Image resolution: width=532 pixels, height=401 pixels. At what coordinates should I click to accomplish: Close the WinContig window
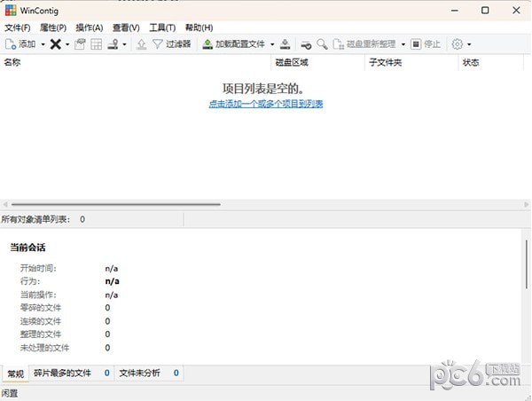[x=516, y=11]
